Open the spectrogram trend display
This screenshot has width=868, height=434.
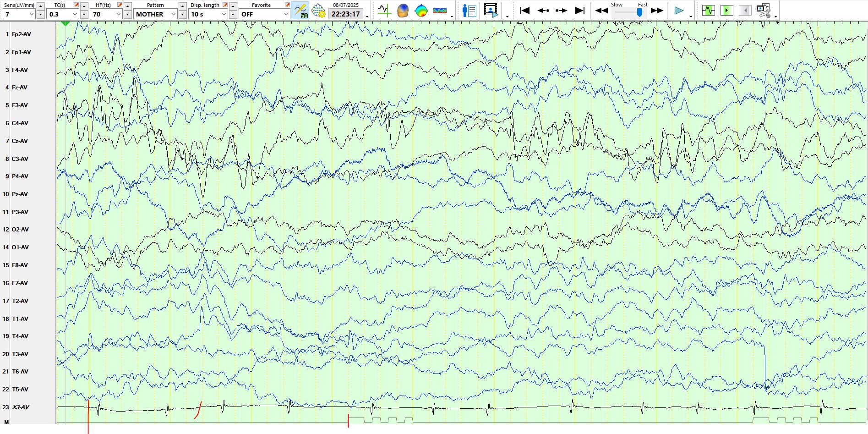coord(440,10)
